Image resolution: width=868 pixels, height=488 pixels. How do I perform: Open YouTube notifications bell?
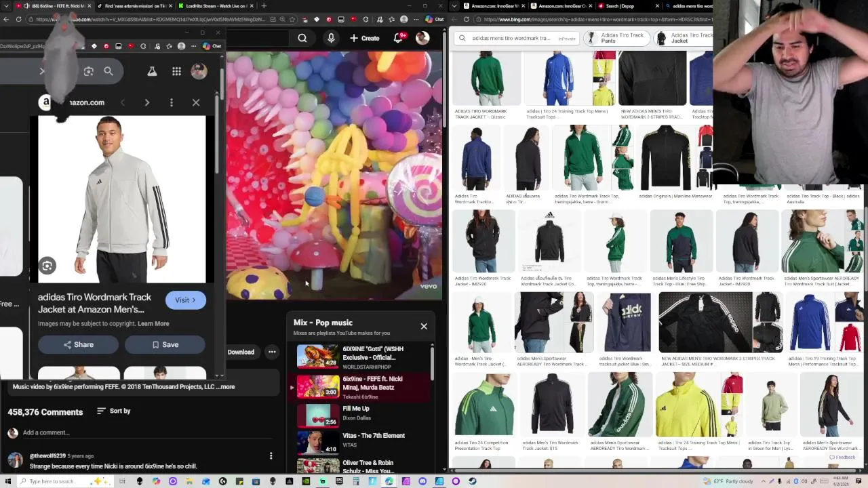pos(398,39)
